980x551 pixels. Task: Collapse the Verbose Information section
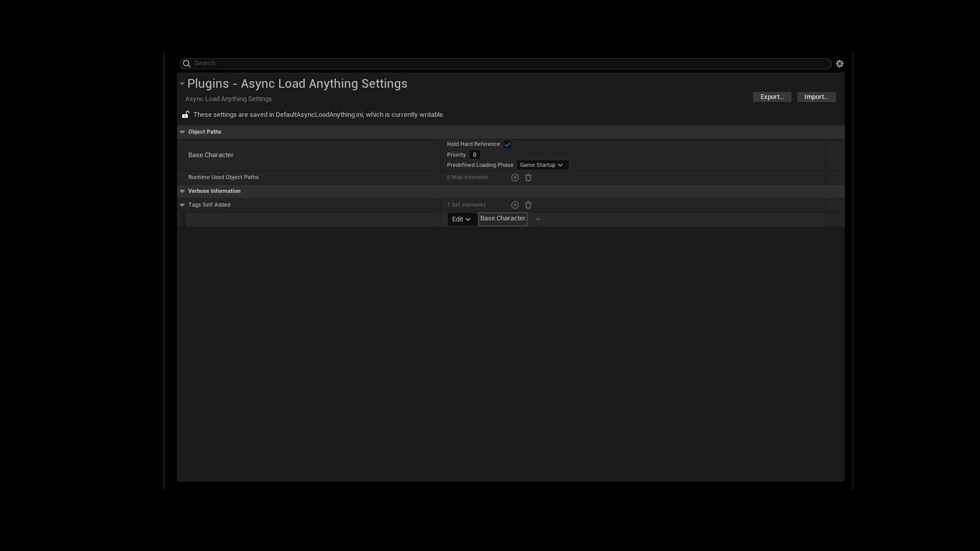(182, 191)
